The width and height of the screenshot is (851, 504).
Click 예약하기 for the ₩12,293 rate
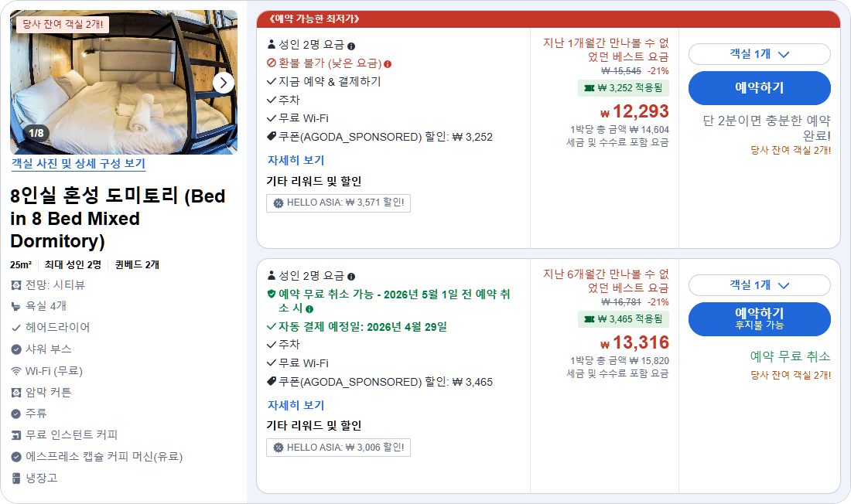[759, 87]
